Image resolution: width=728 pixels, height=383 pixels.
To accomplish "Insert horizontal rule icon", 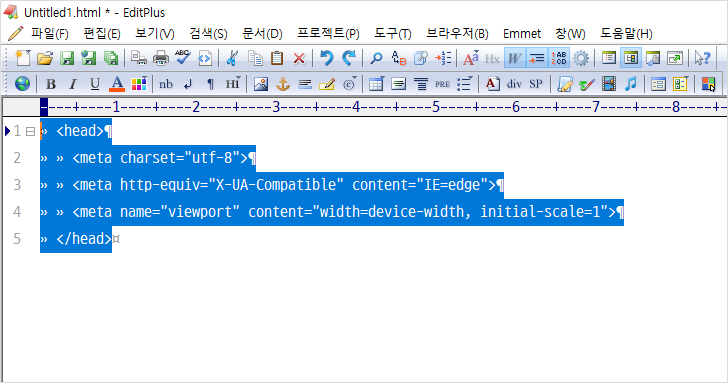I will point(305,84).
